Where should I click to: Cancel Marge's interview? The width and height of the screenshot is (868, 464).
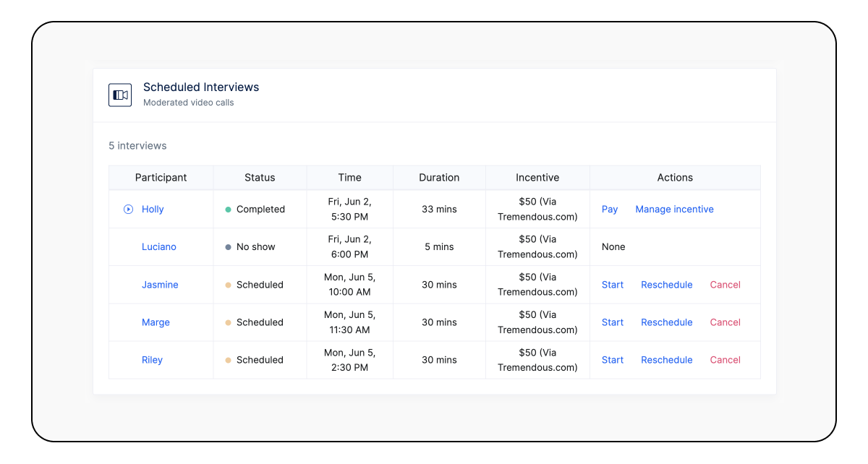[726, 322]
